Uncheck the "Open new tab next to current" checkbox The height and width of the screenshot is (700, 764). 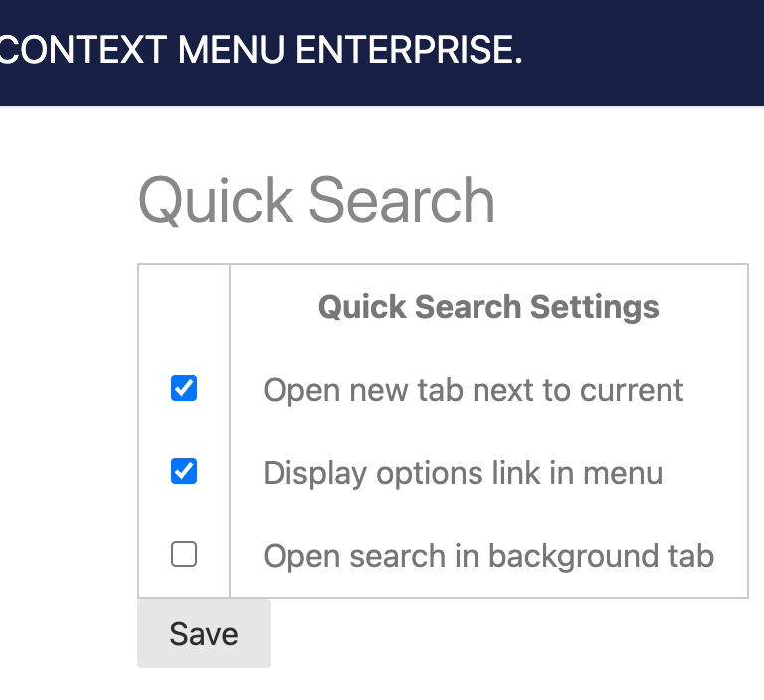(x=184, y=388)
